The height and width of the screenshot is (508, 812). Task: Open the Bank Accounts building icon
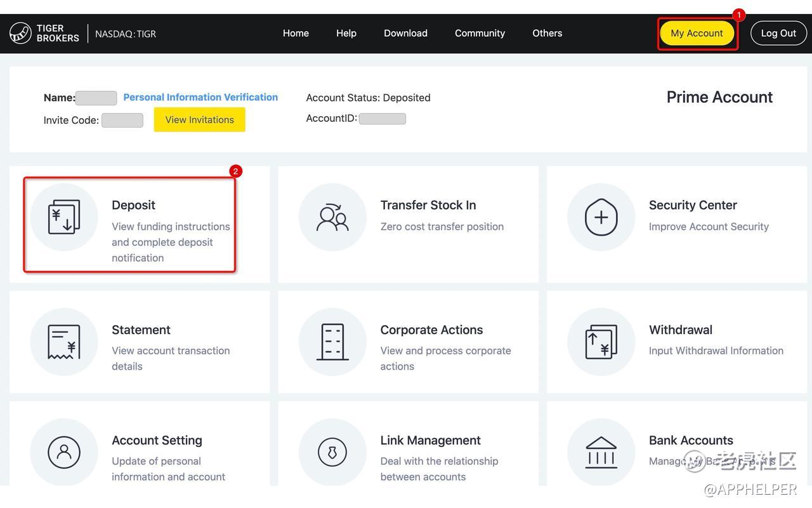pyautogui.click(x=601, y=452)
